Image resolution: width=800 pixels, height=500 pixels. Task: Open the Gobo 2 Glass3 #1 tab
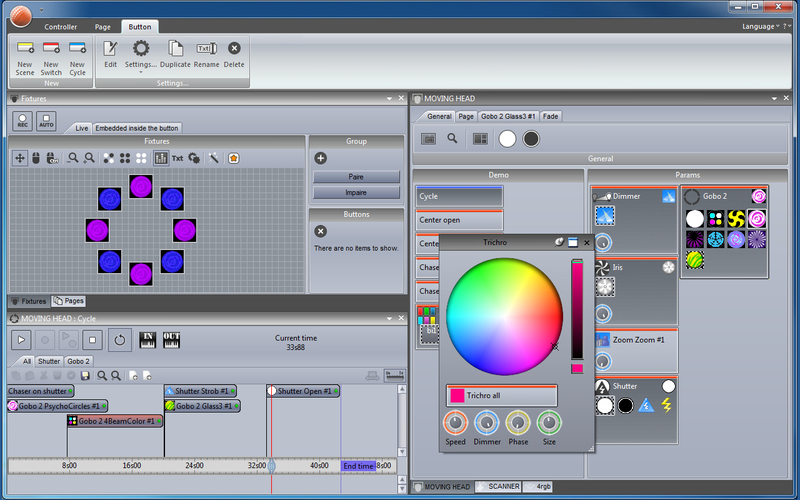tap(508, 116)
